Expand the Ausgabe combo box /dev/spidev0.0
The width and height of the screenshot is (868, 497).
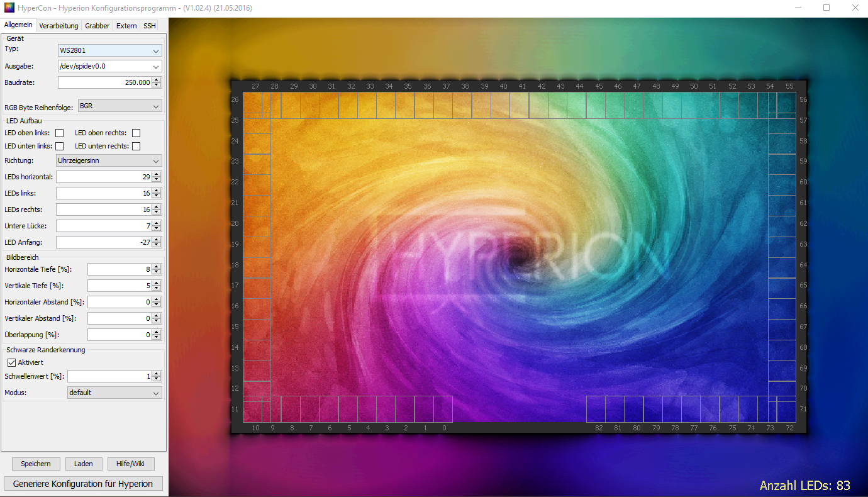point(110,66)
